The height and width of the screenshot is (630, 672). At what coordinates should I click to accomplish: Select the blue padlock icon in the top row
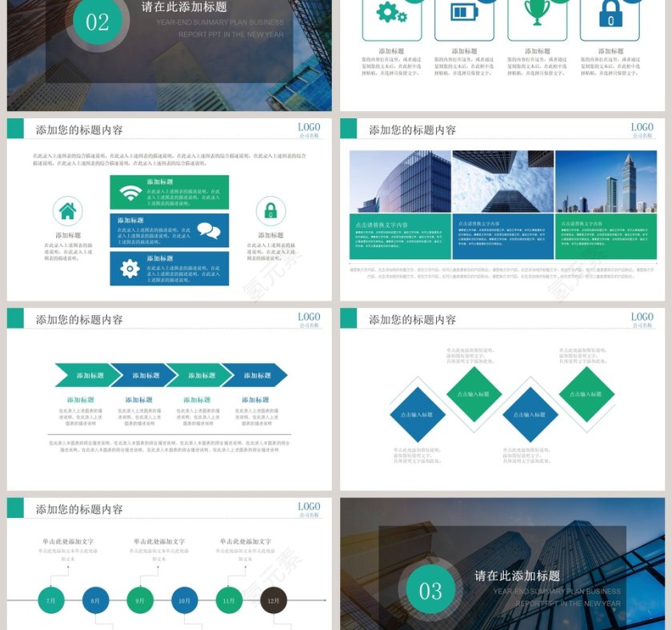pos(610,13)
